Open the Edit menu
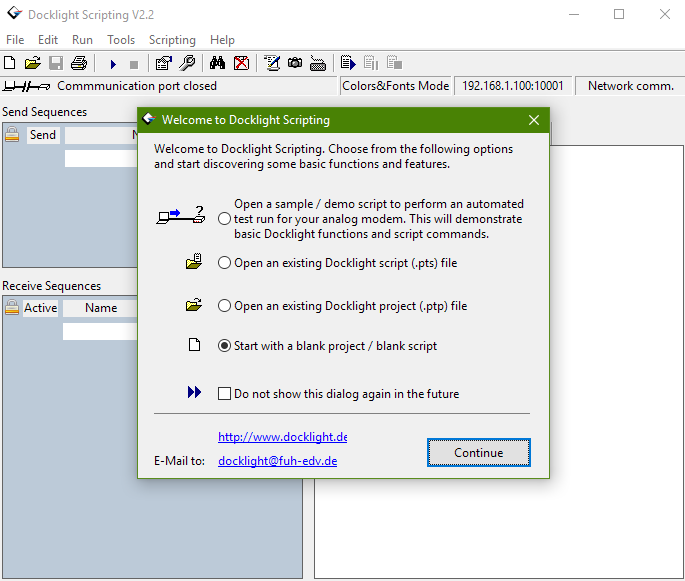The height and width of the screenshot is (581, 685). (x=48, y=40)
